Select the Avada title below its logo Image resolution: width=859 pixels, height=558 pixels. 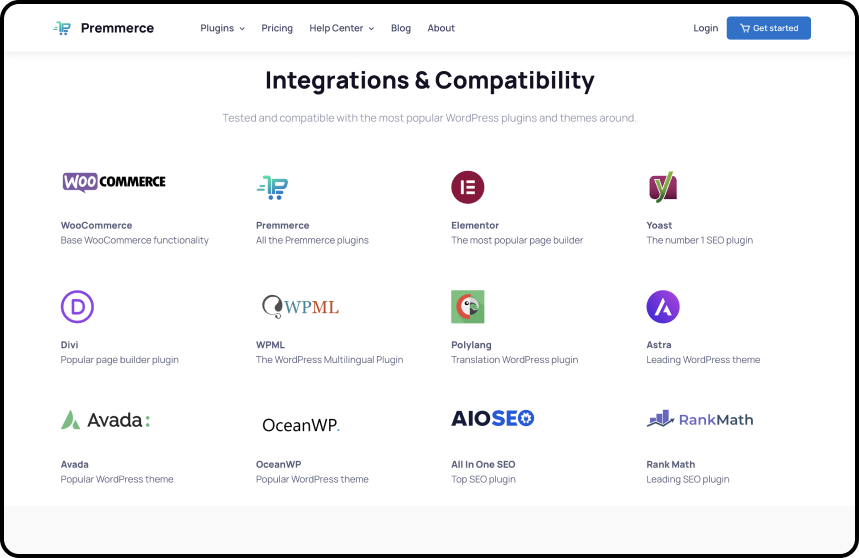pyautogui.click(x=75, y=464)
